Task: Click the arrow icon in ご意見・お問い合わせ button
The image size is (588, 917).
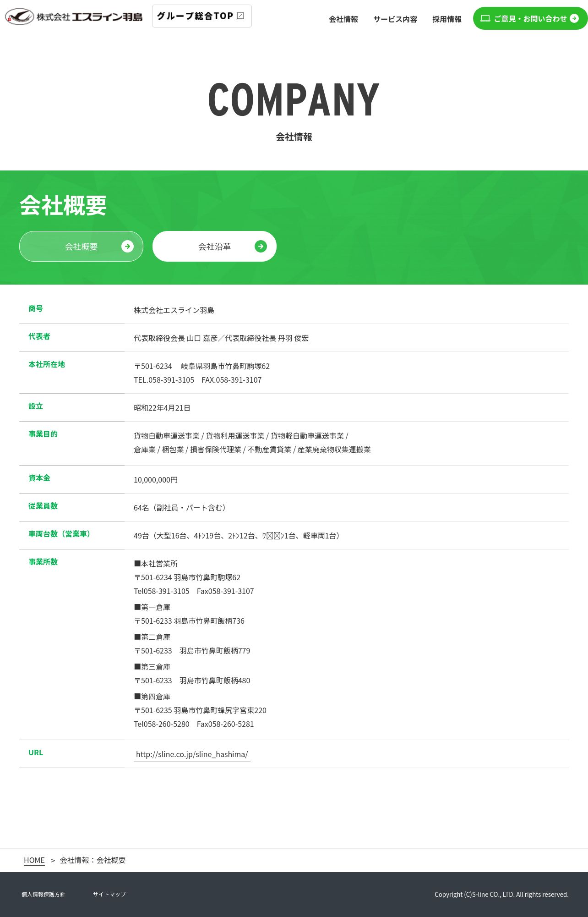Action: click(574, 18)
